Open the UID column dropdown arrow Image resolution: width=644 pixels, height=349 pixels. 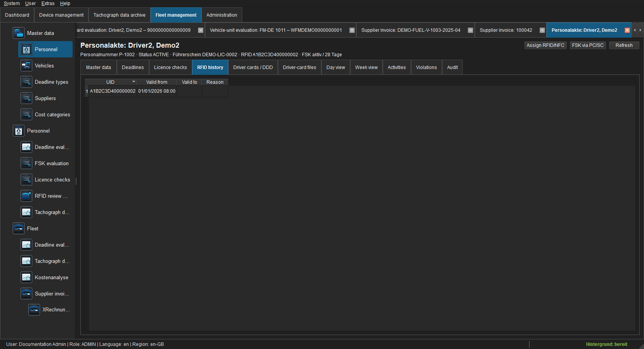click(134, 82)
